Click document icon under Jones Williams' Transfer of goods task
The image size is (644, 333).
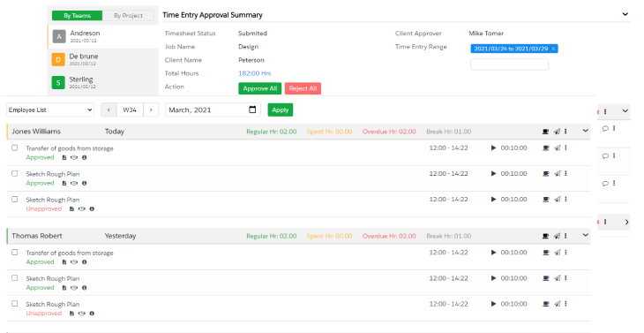[64, 158]
